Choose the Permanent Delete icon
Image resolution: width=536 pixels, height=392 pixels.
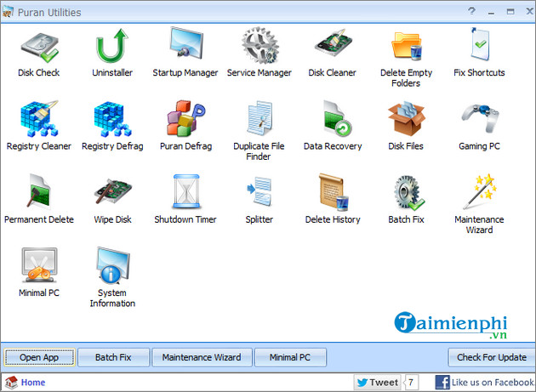tap(39, 191)
